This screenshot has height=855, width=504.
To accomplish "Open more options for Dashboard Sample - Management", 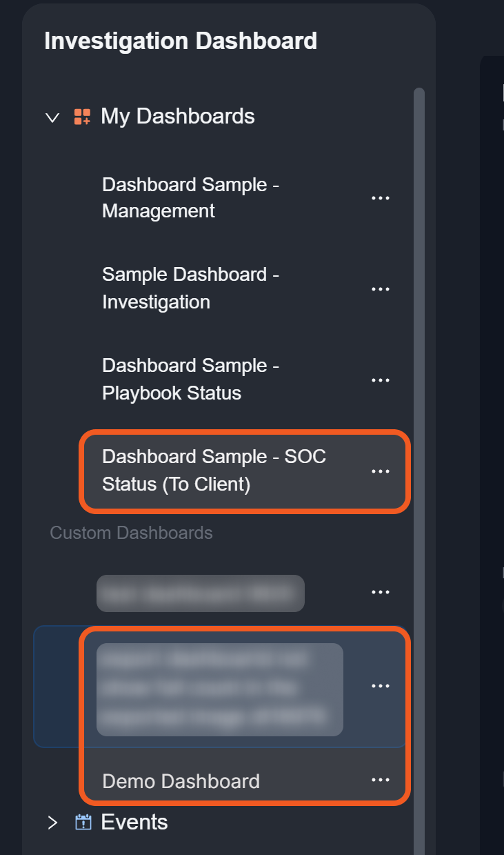I will tap(381, 198).
